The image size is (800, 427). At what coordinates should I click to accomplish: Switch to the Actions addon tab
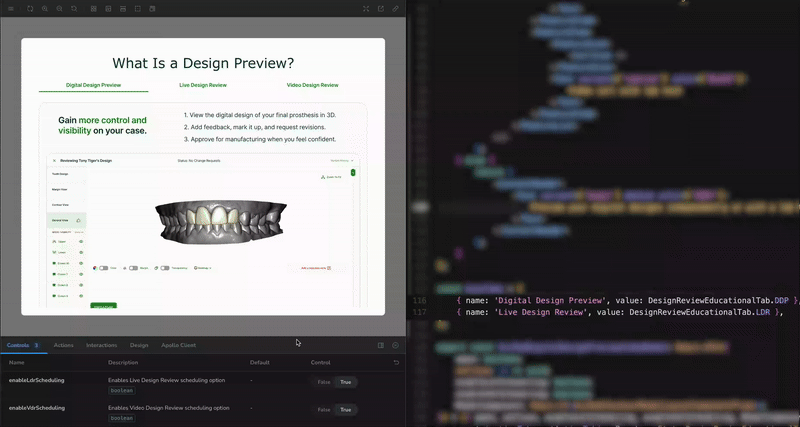63,345
